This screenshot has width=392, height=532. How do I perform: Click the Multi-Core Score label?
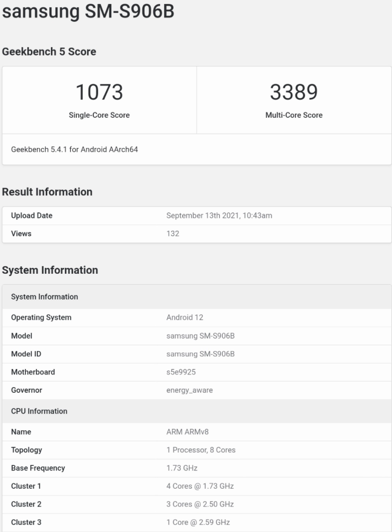294,115
